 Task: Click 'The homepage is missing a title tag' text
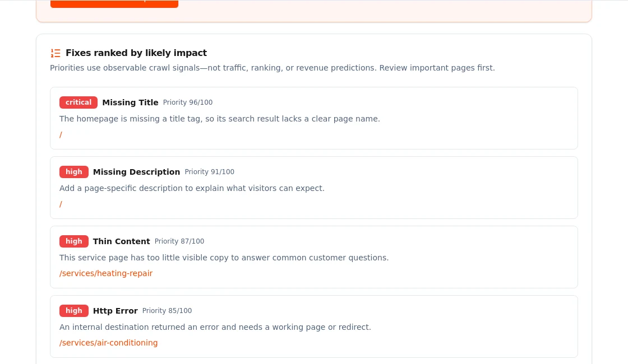pyautogui.click(x=219, y=119)
